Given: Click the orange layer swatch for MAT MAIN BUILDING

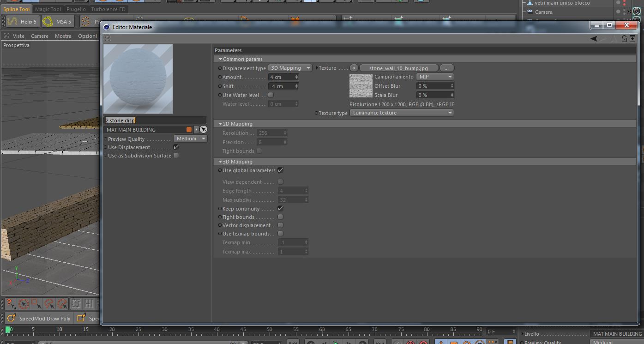Looking at the screenshot, I should (x=189, y=130).
